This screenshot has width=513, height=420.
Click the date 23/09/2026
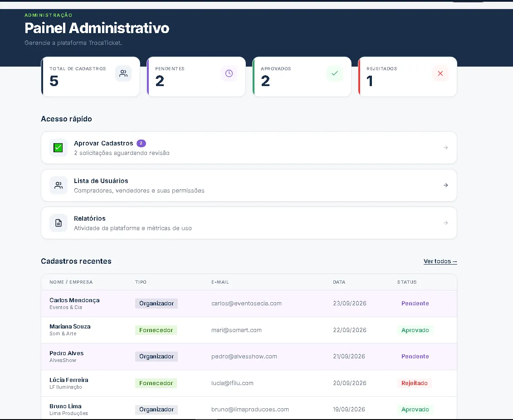pyautogui.click(x=349, y=303)
